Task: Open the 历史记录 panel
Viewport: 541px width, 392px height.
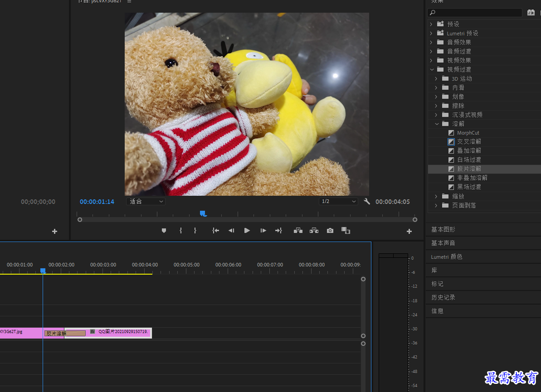Action: click(443, 297)
